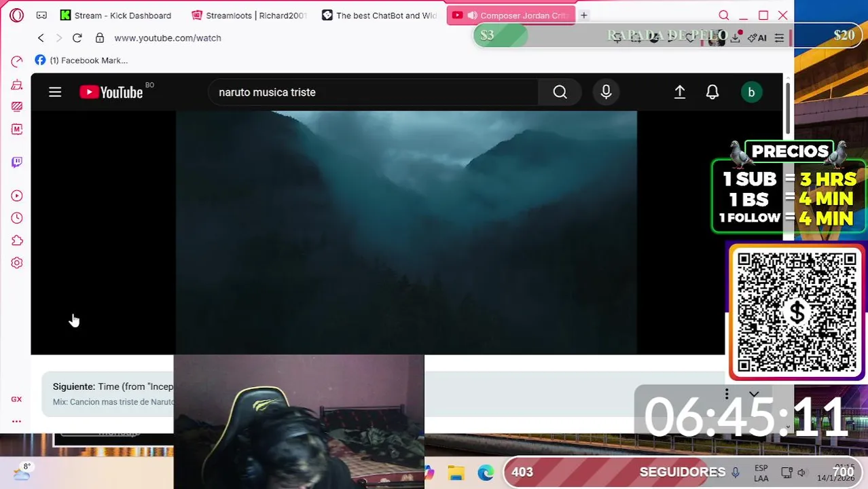The image size is (868, 489).
Task: Open settings gear in Opera sidebar
Action: 17,263
